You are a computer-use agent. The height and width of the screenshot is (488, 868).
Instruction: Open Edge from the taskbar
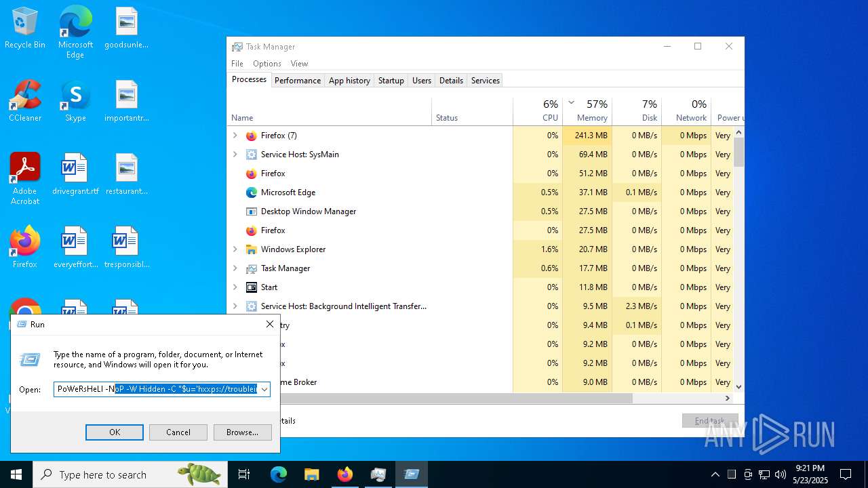tap(279, 474)
